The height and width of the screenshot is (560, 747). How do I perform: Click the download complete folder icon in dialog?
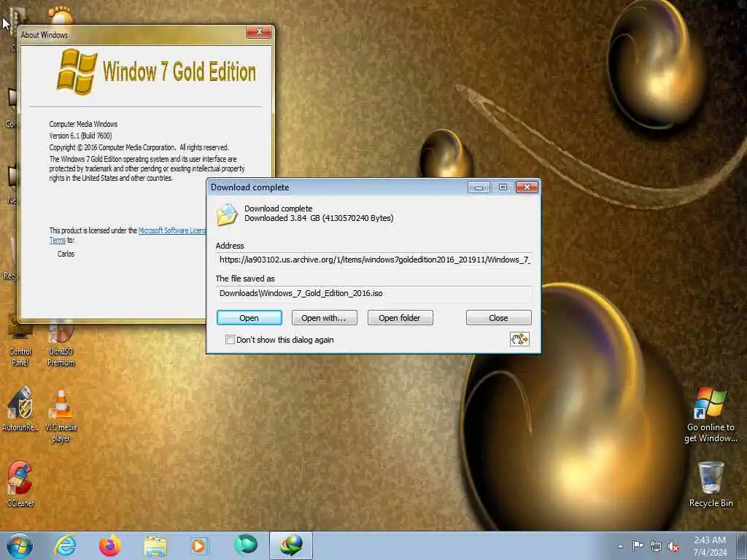click(227, 214)
